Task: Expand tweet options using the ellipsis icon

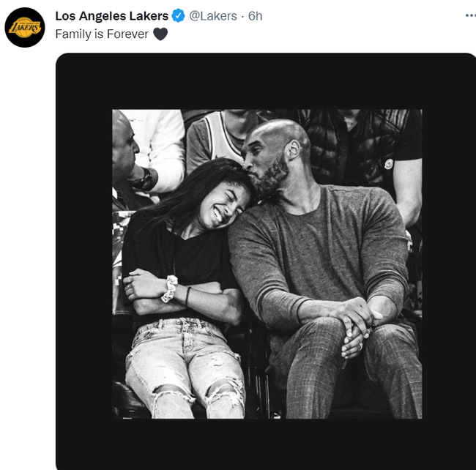Action: (469, 15)
